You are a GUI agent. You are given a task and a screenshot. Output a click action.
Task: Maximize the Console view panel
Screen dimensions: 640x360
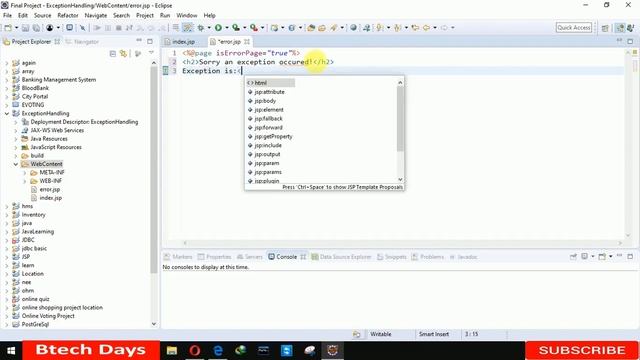click(630, 256)
